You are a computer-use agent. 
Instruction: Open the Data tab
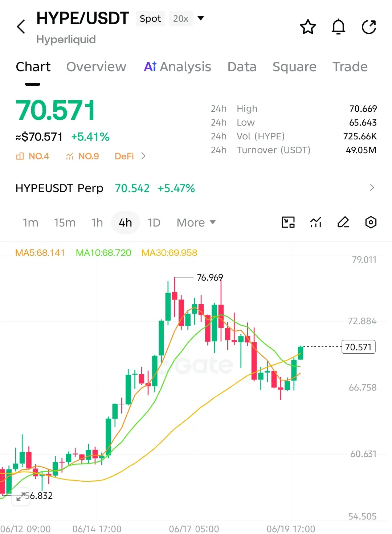(242, 67)
